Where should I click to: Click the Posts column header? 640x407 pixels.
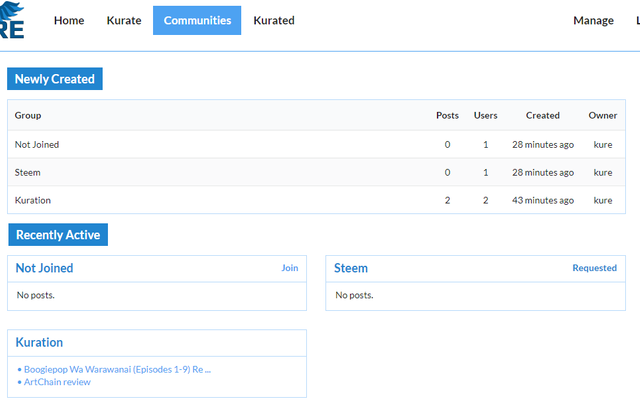click(x=447, y=116)
